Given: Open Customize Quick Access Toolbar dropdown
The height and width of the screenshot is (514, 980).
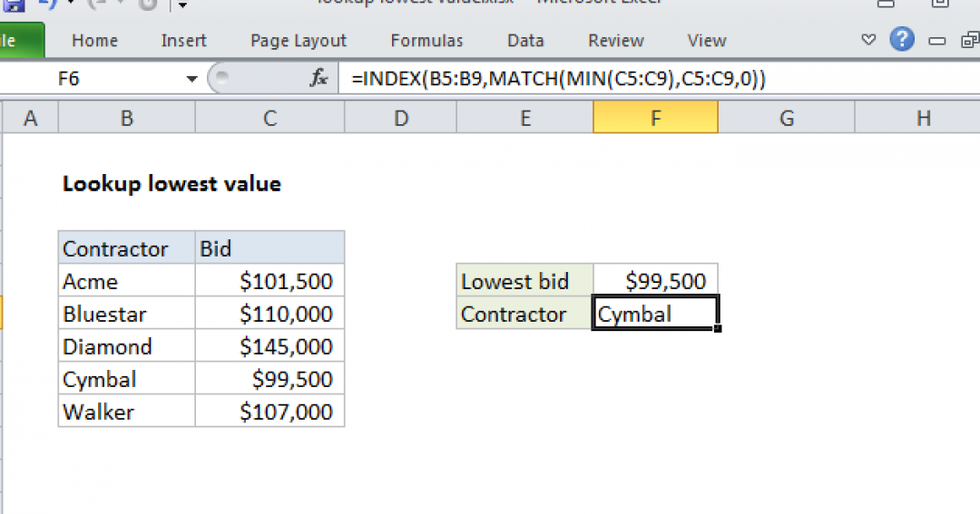Looking at the screenshot, I should pos(182,5).
